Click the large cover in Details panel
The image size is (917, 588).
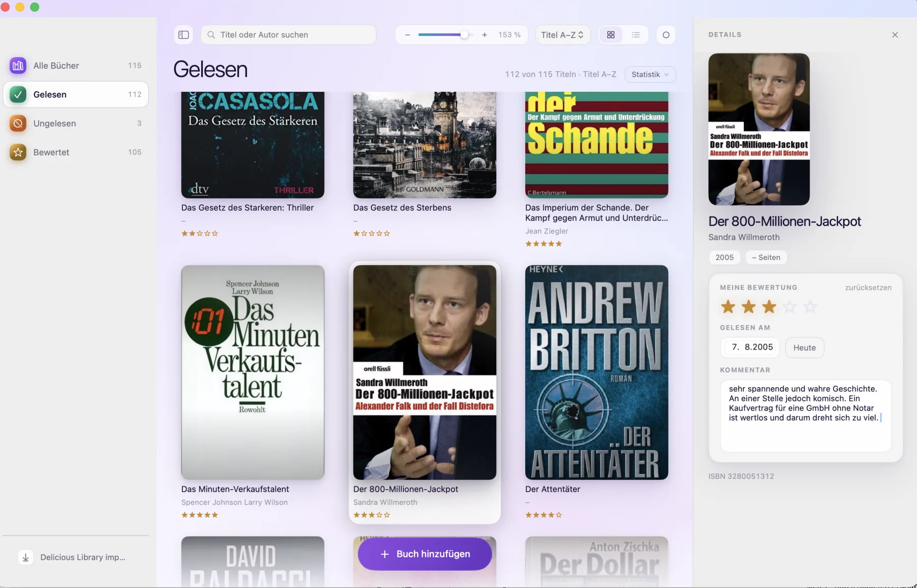tap(759, 129)
